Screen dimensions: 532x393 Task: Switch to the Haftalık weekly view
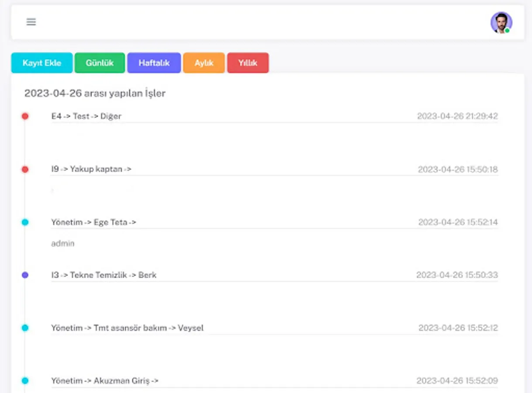pyautogui.click(x=154, y=63)
